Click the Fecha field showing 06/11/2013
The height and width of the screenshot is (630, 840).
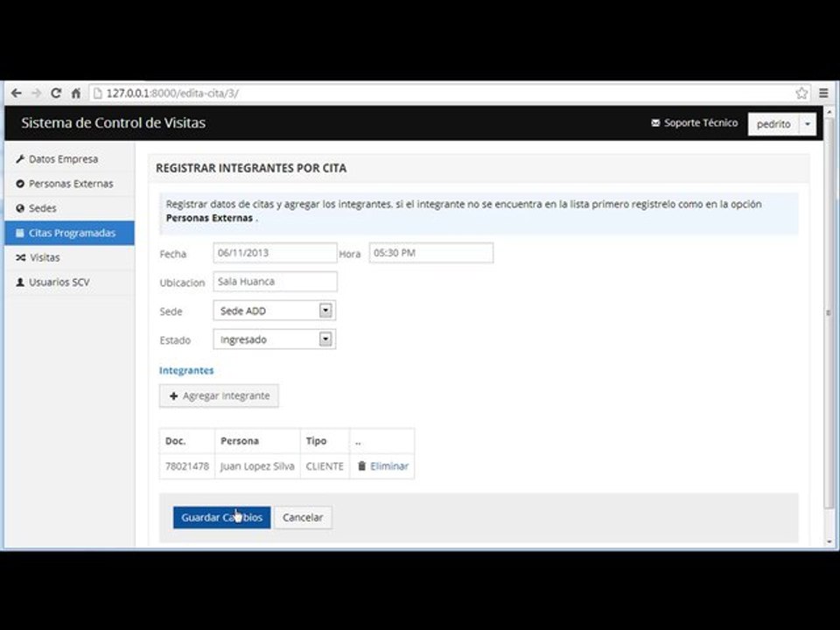[275, 253]
